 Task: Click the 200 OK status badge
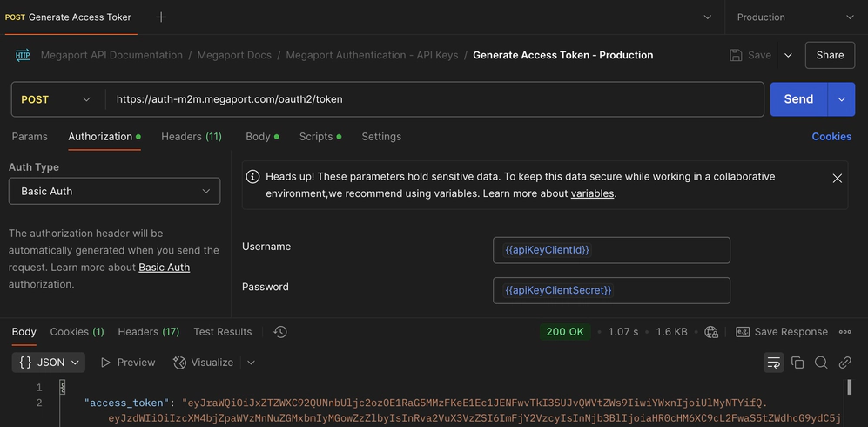[565, 332]
